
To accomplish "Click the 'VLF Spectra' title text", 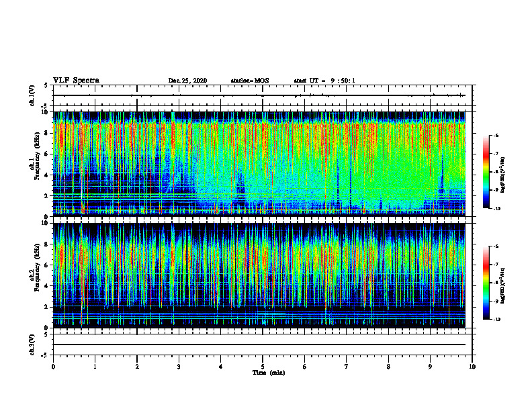I will 76,81.
